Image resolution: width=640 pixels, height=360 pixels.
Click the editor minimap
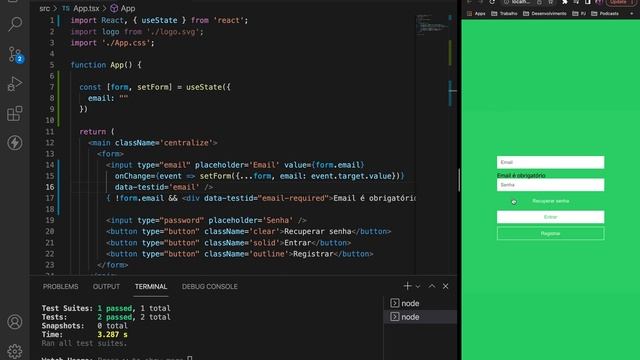432,24
